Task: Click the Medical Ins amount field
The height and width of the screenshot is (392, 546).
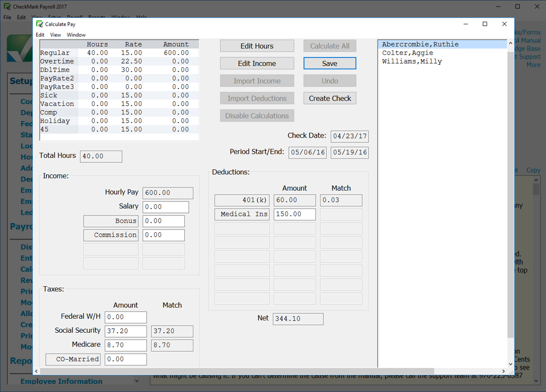Action: [294, 214]
